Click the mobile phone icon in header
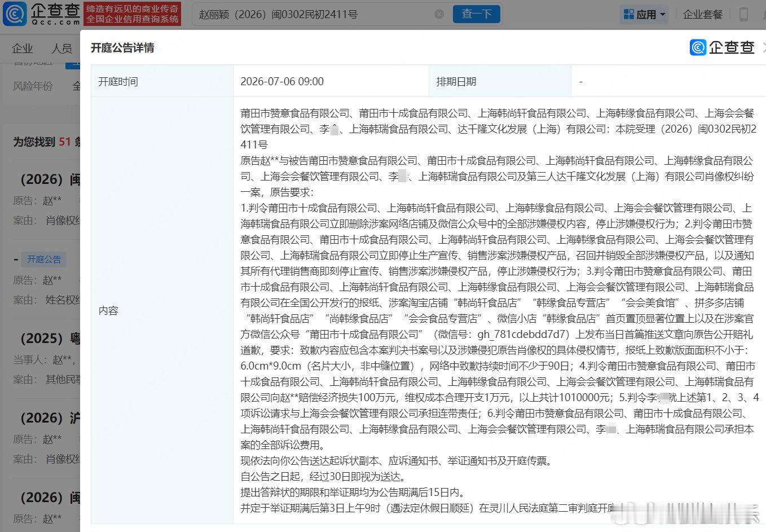 [x=743, y=14]
